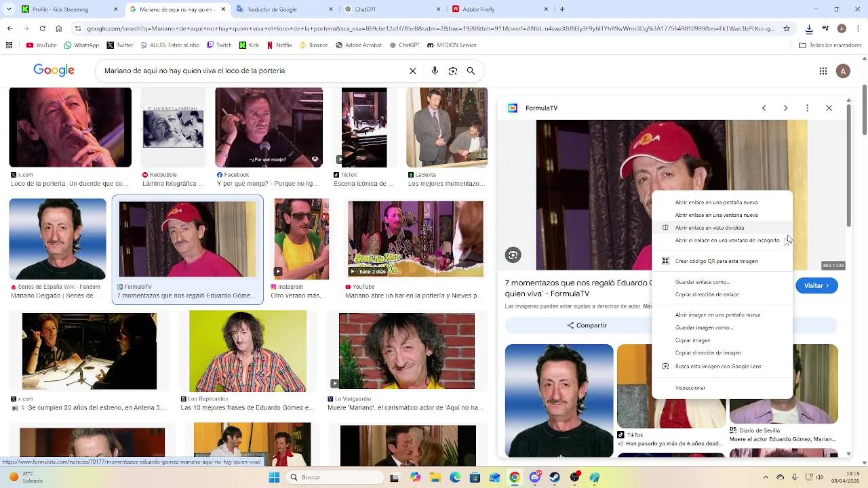Image resolution: width=868 pixels, height=488 pixels.
Task: Open the Google apps grid icon
Action: [823, 71]
